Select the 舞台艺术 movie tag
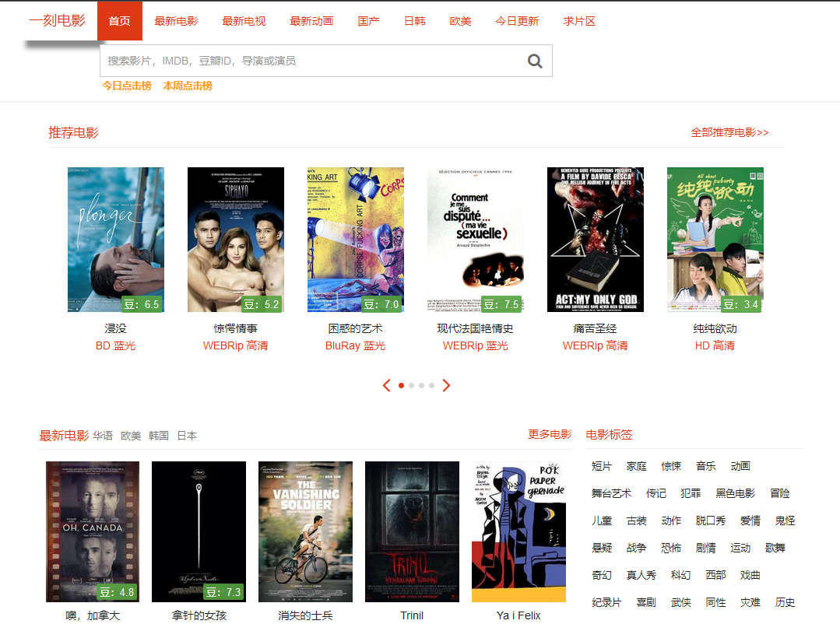The height and width of the screenshot is (631, 840). (611, 493)
